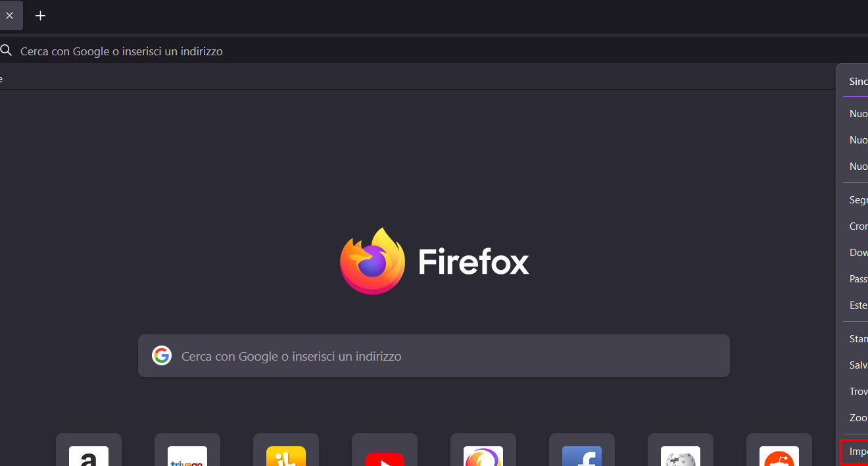
Task: Focus the central Google search box
Action: pos(434,356)
